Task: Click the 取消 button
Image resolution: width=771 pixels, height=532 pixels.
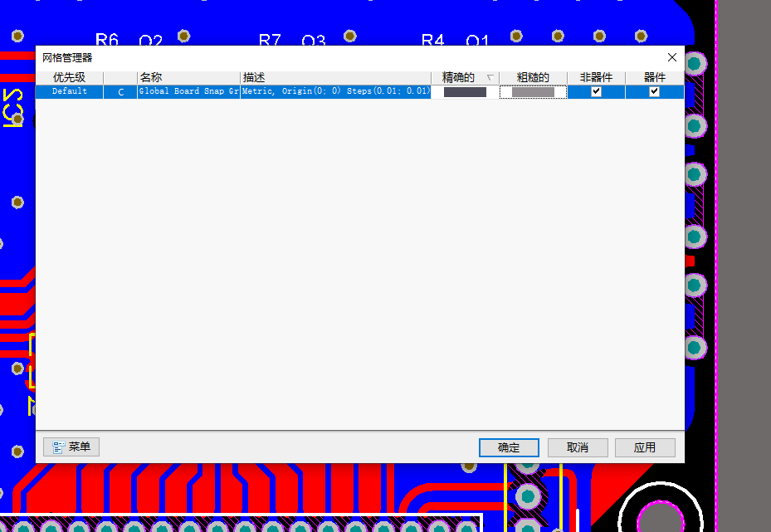Action: 578,447
